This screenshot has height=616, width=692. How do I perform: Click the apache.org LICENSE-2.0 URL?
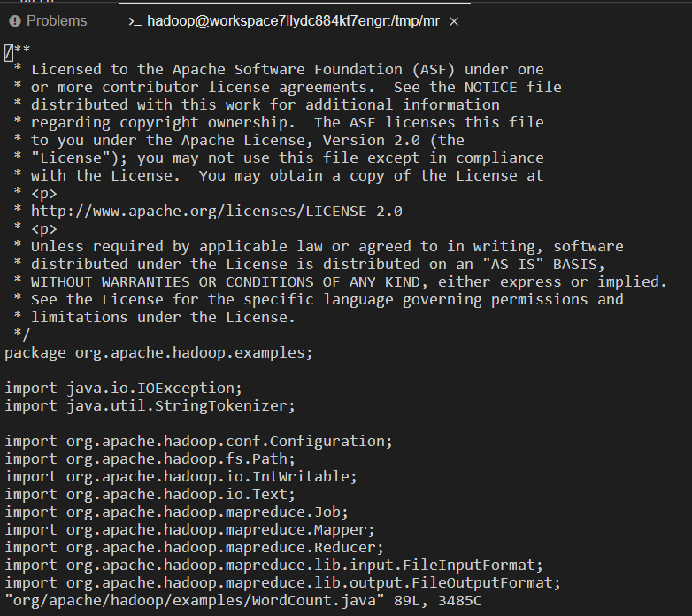(216, 212)
